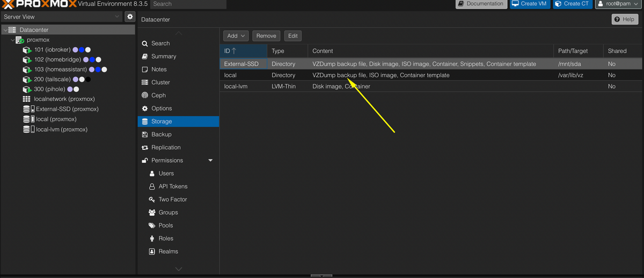
Task: Open the Two Factor page
Action: 178,199
